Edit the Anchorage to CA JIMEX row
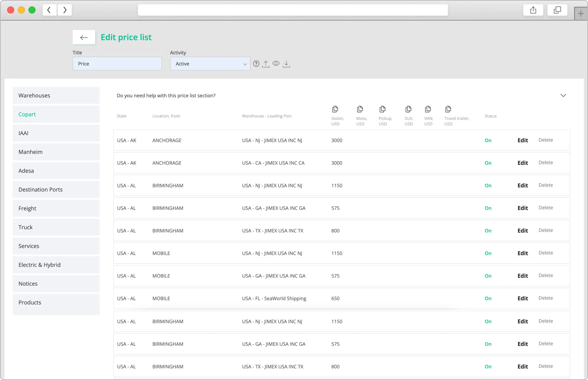The image size is (588, 380). pos(523,163)
